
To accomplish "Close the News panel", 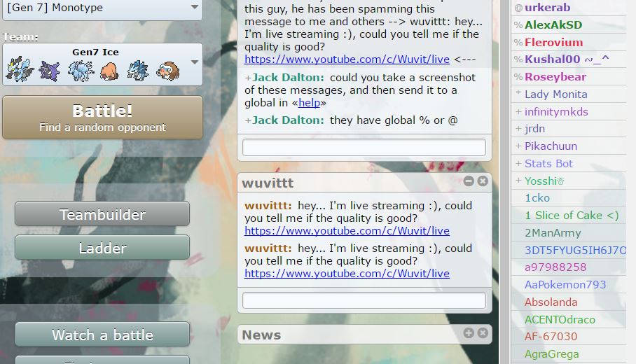I will pos(483,332).
